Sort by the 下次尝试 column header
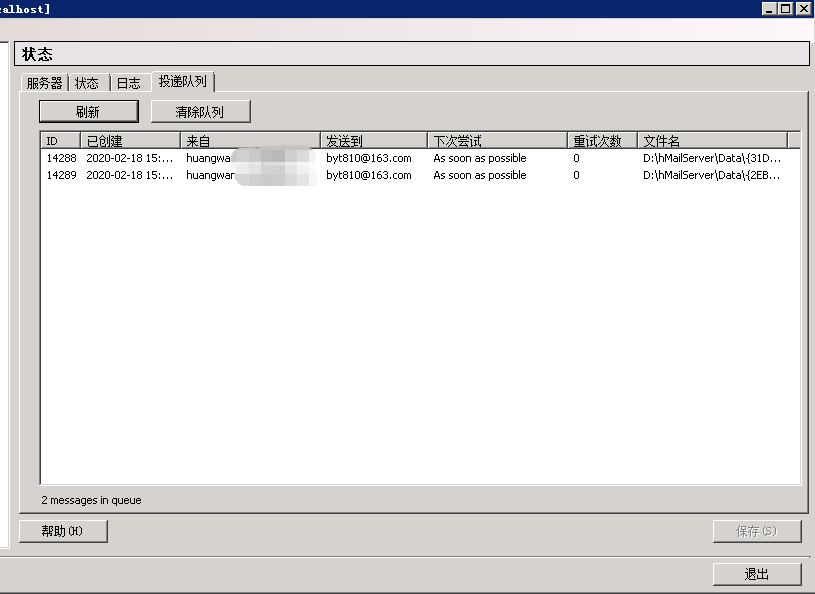 coord(496,141)
